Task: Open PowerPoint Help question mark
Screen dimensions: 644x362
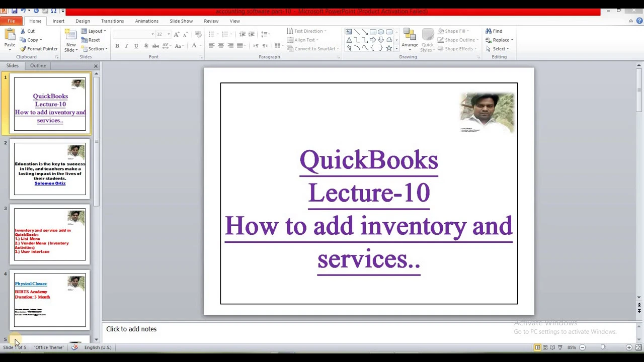Action: 639,21
